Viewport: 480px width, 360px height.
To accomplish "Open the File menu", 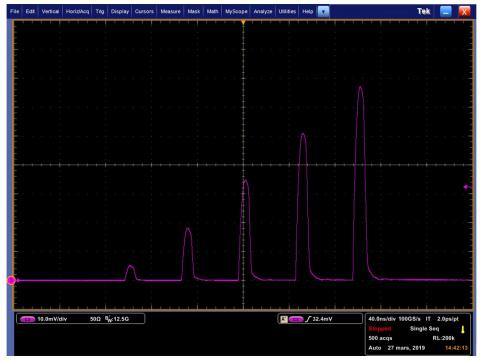I will 15,11.
